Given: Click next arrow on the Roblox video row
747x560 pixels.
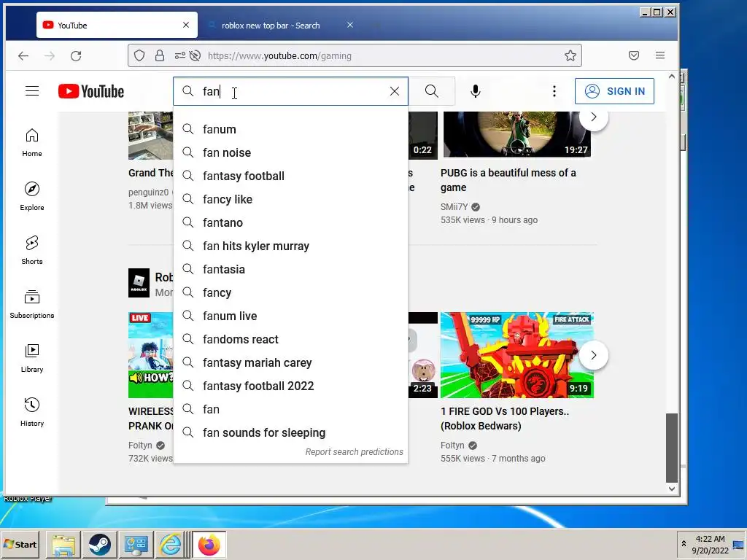Looking at the screenshot, I should [x=594, y=355].
